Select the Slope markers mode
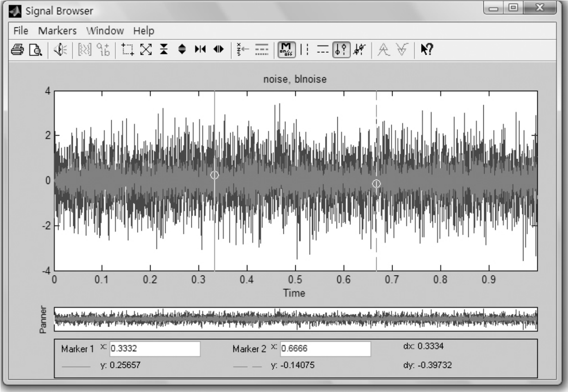Screen dimensions: 568x392 pyautogui.click(x=359, y=50)
